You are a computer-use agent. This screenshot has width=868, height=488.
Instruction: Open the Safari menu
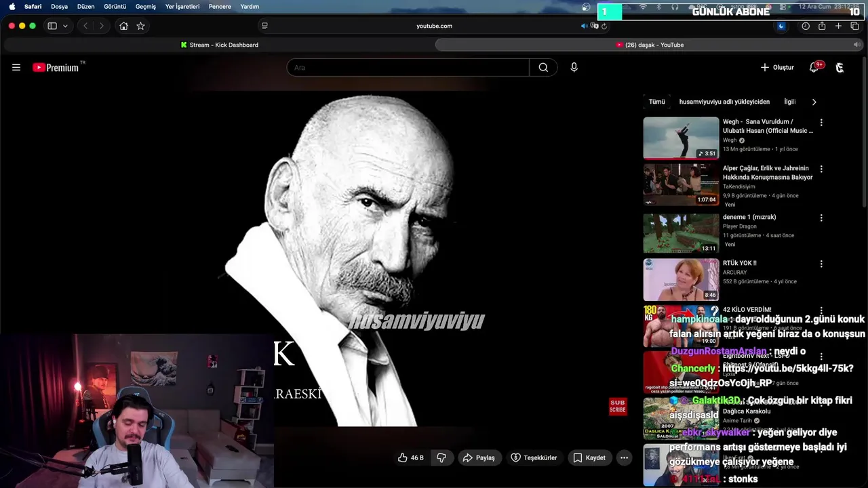point(33,6)
